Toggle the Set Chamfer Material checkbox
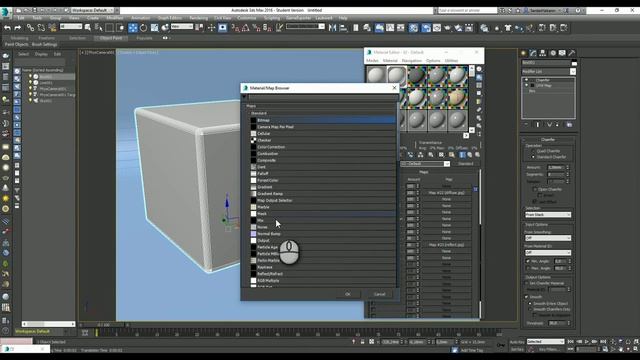The image size is (640, 360). tap(527, 283)
